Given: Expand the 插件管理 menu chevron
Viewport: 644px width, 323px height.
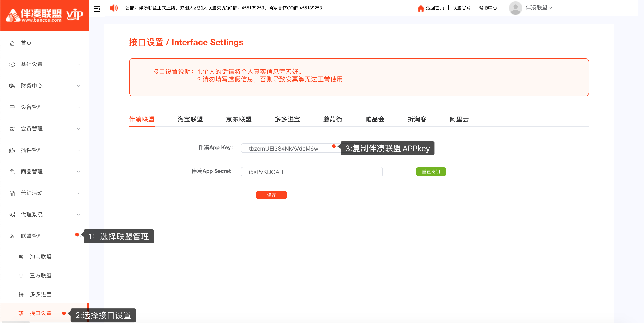Looking at the screenshot, I should (x=79, y=150).
